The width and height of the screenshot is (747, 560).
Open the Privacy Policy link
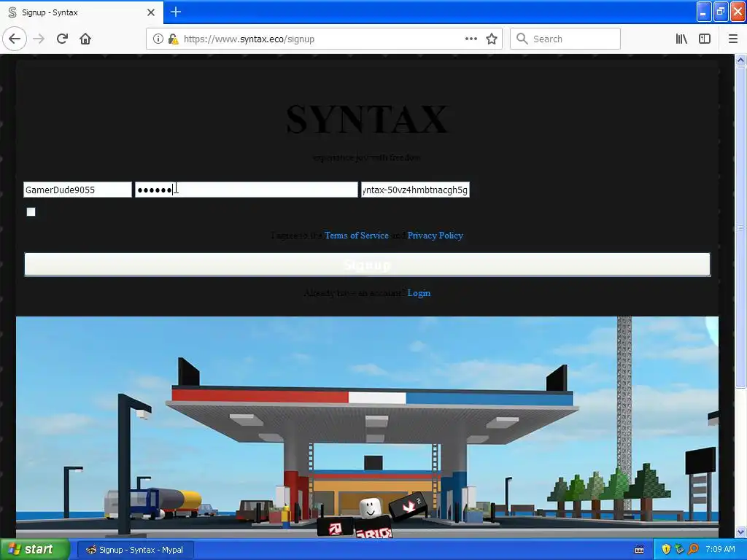tap(435, 236)
